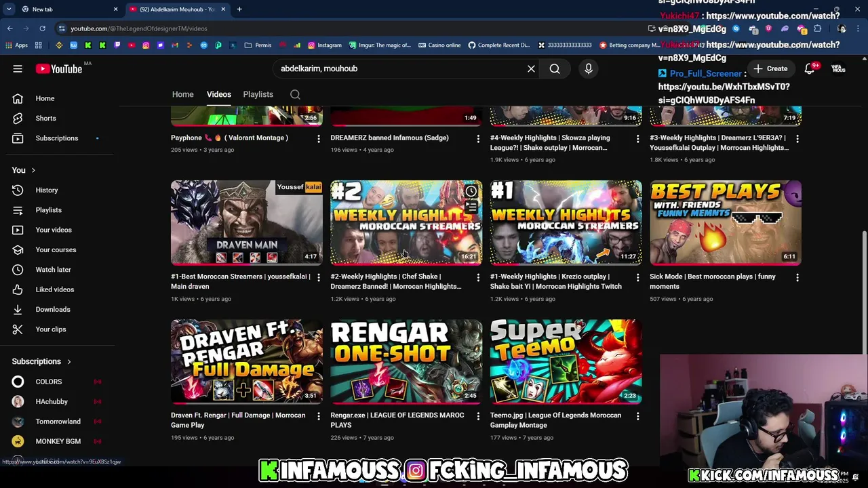The image size is (868, 488).
Task: Open options for Draven Ft. Rengar video
Action: 318,416
